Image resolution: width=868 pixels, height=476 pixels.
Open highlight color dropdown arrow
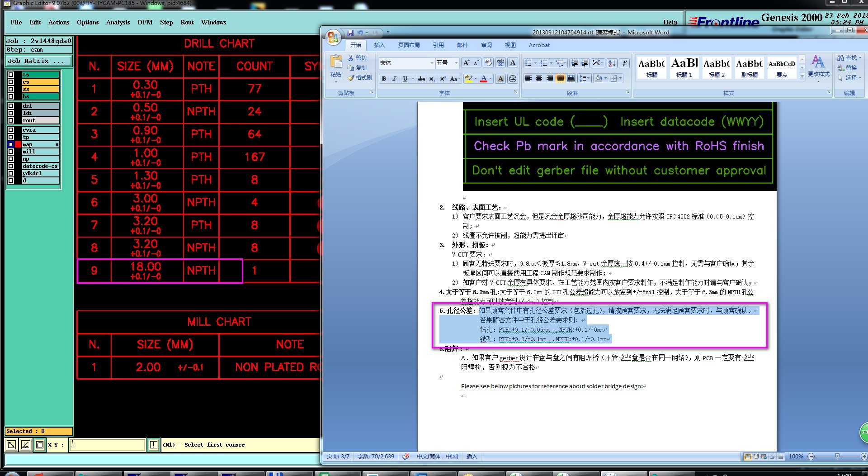tap(476, 79)
